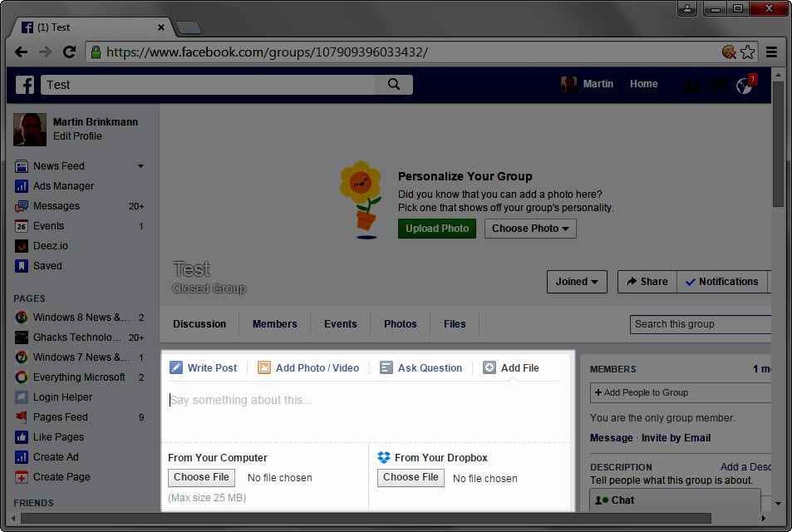Click the browser back arrow
Viewport: 792px width, 532px height.
click(x=22, y=52)
